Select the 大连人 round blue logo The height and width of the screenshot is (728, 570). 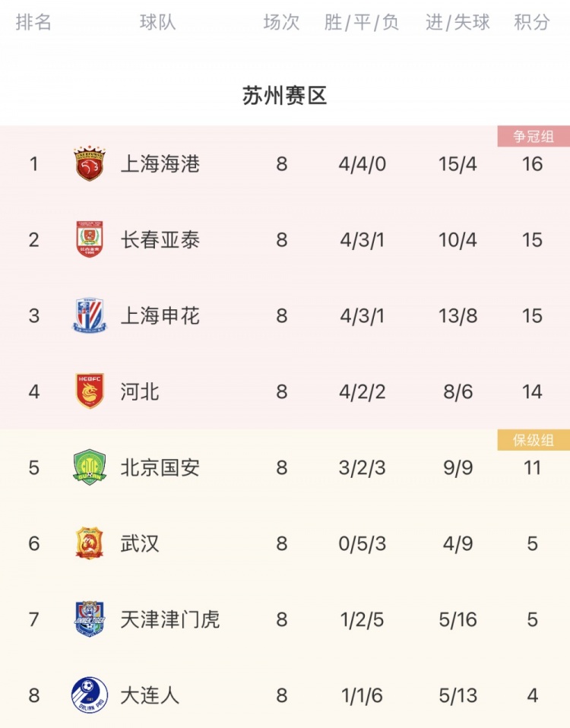pyautogui.click(x=90, y=695)
